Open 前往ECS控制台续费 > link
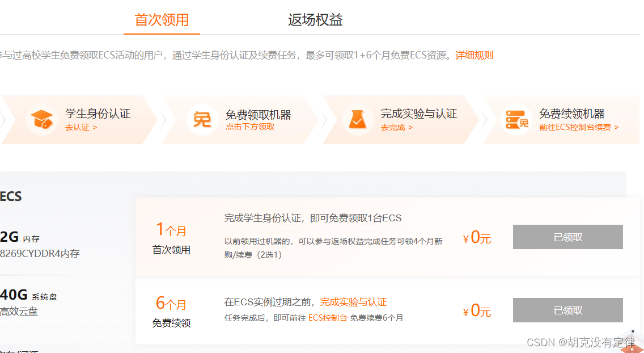The image size is (644, 353). tap(579, 127)
